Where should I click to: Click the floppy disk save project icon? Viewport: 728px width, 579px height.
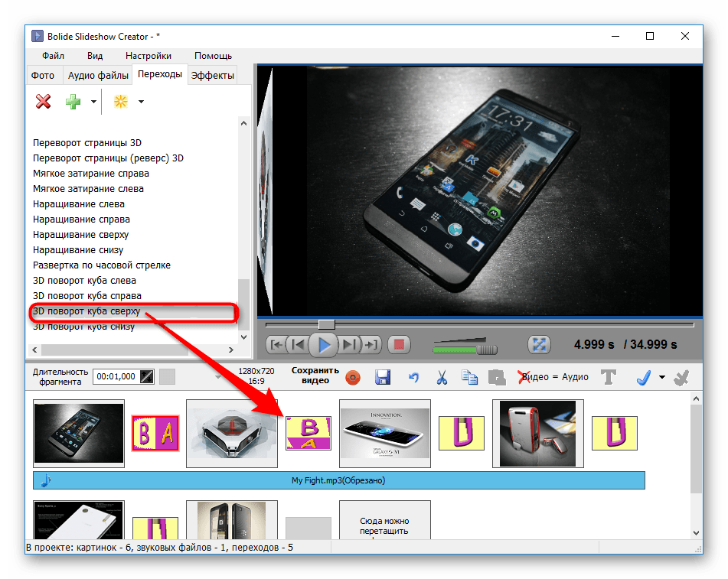(383, 377)
